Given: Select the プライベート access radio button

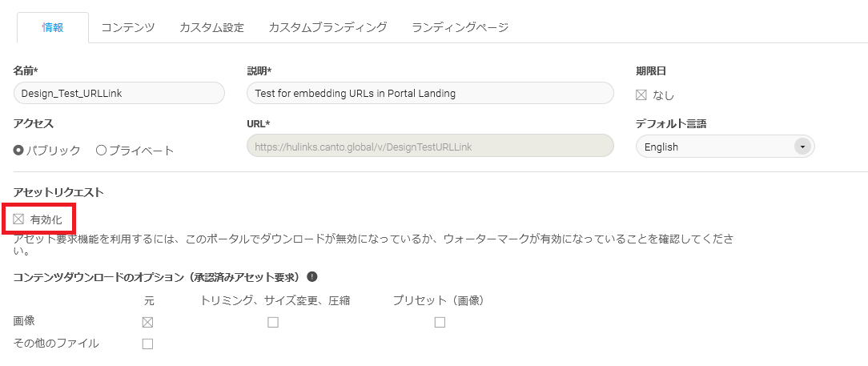Looking at the screenshot, I should 101,150.
